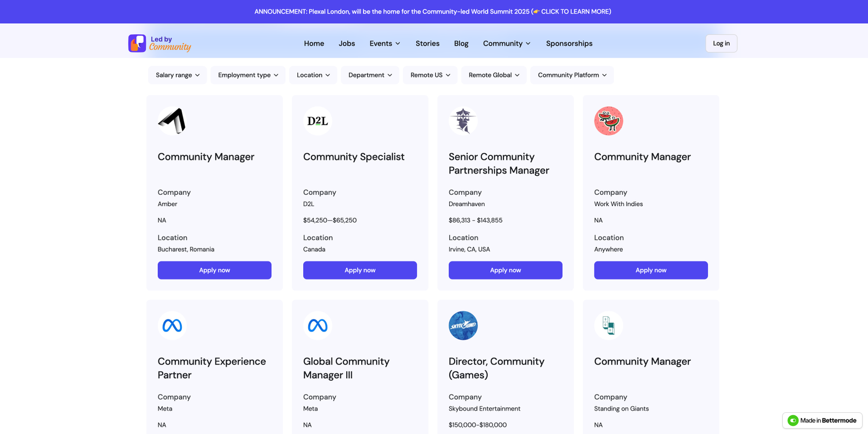Screen dimensions: 868x434
Task: Open the Salary range filter
Action: (177, 75)
